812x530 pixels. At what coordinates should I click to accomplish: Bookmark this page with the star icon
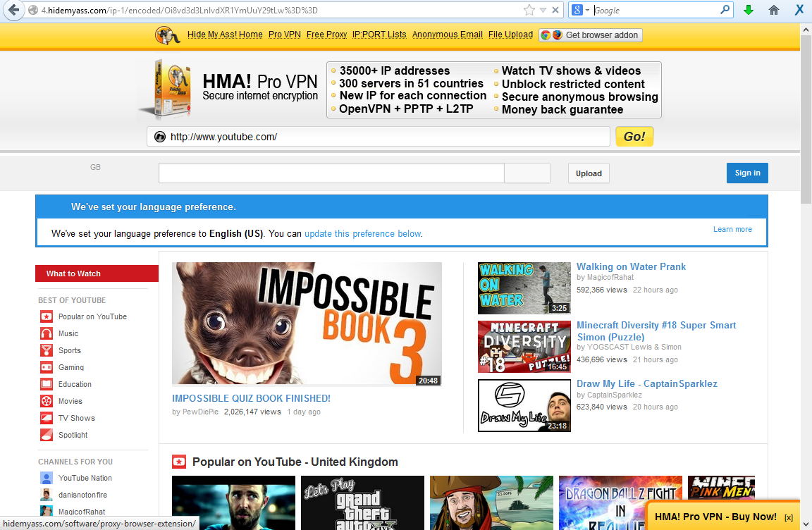[x=529, y=10]
